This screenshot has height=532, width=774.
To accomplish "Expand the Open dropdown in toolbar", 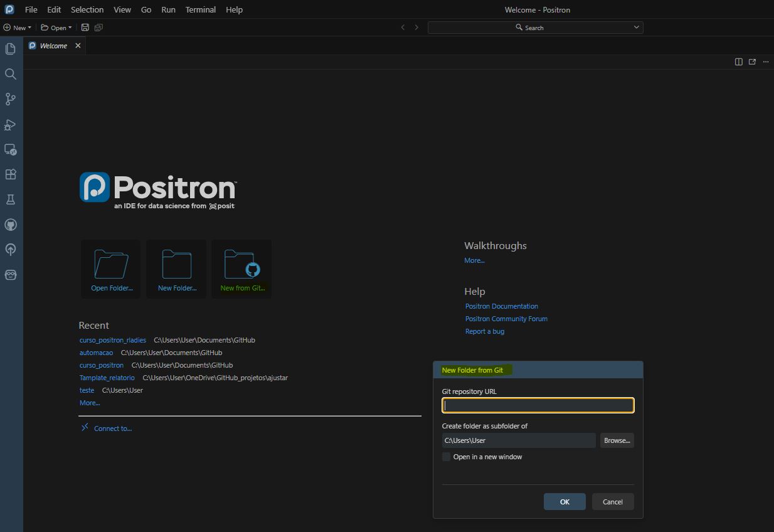I will 56,28.
